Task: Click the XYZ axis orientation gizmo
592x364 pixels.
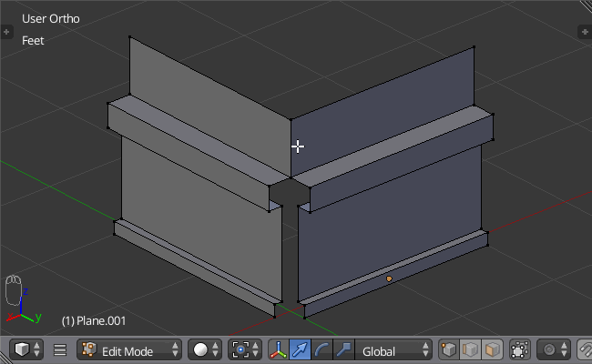Action: (23, 306)
